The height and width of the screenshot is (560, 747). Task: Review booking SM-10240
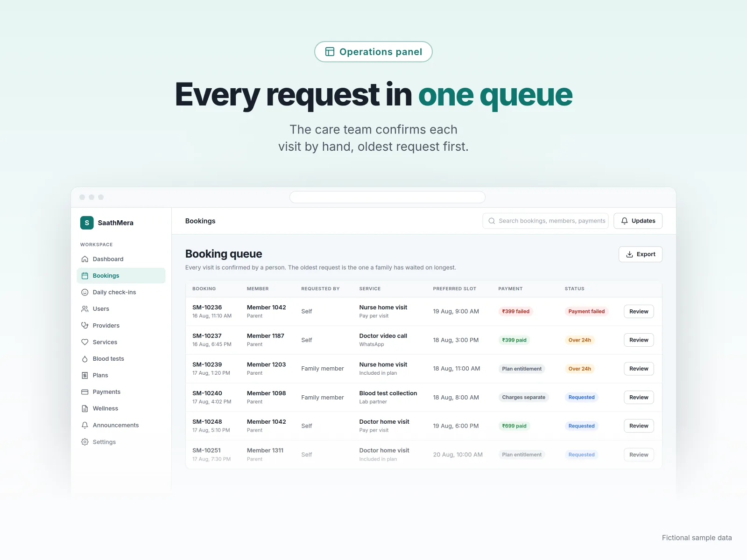(639, 397)
